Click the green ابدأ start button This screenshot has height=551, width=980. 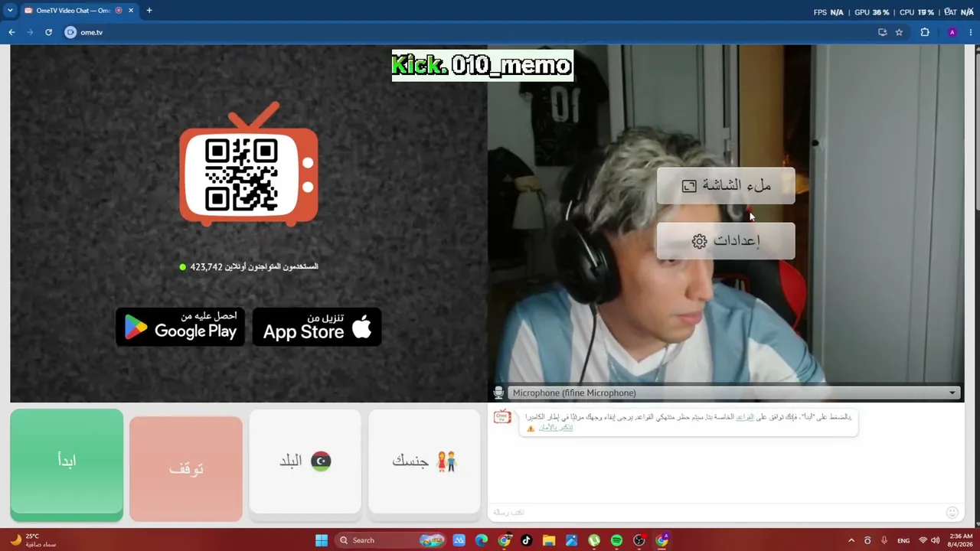(x=67, y=465)
